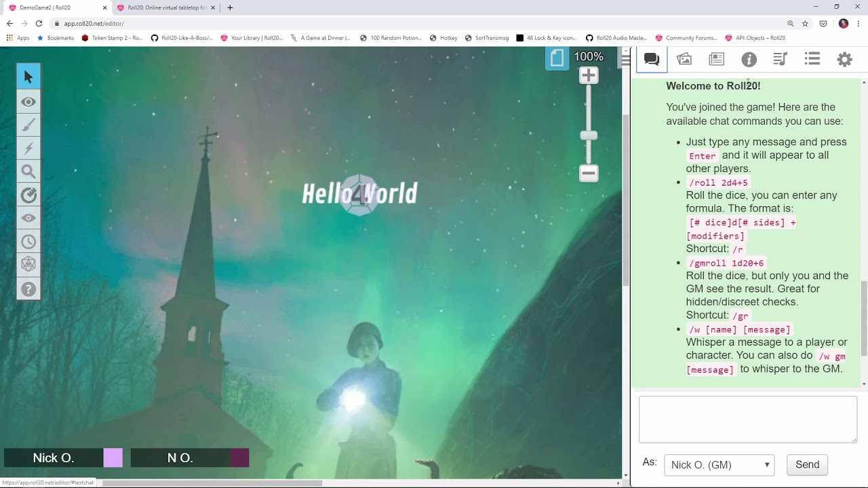Click the '/gmroll 1d20+6' command text
Image resolution: width=868 pixels, height=488 pixels.
click(726, 263)
